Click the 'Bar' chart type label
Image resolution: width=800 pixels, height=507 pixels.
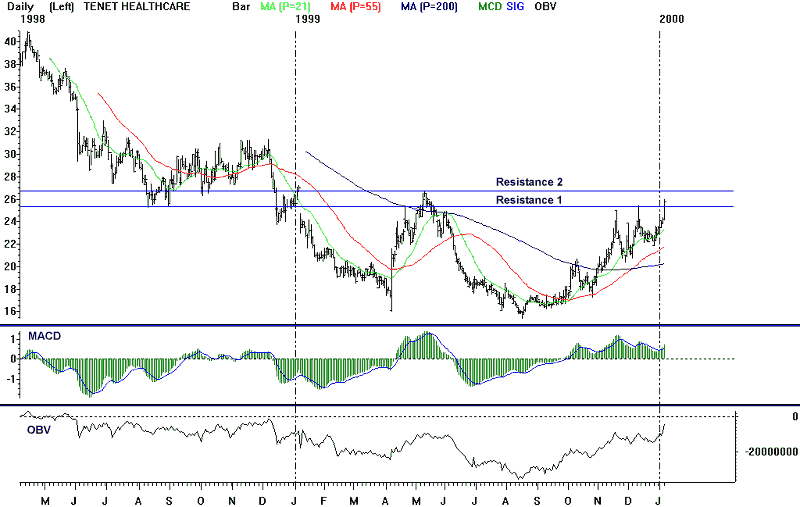[241, 7]
